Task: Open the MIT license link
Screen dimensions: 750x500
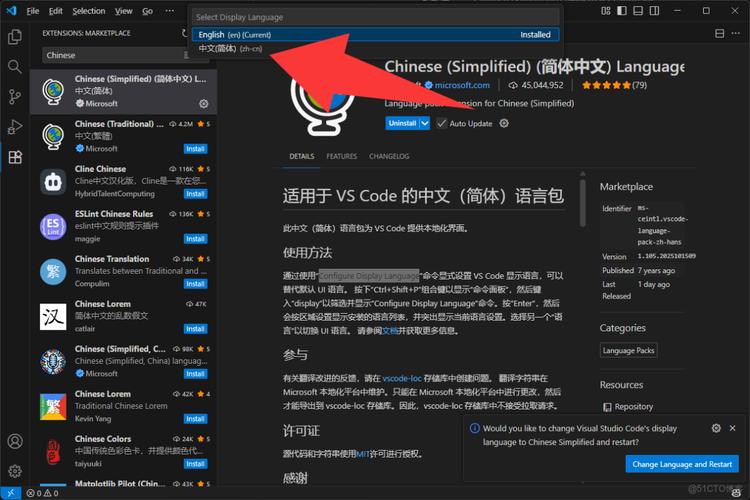Action: (363, 454)
